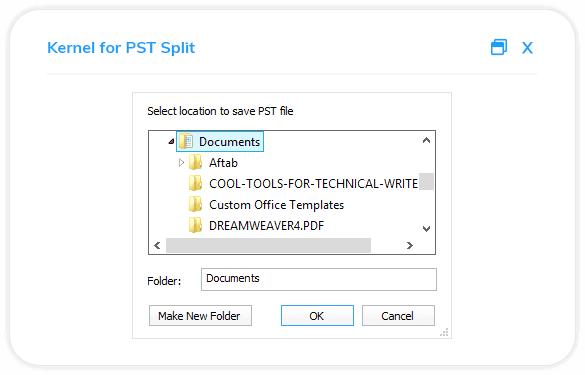Expand the Aftab folder node
Image resolution: width=585 pixels, height=375 pixels.
(181, 163)
